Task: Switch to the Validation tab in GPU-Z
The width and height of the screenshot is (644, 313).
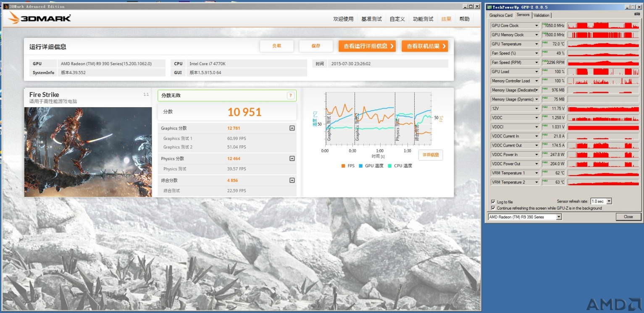Action: 541,15
